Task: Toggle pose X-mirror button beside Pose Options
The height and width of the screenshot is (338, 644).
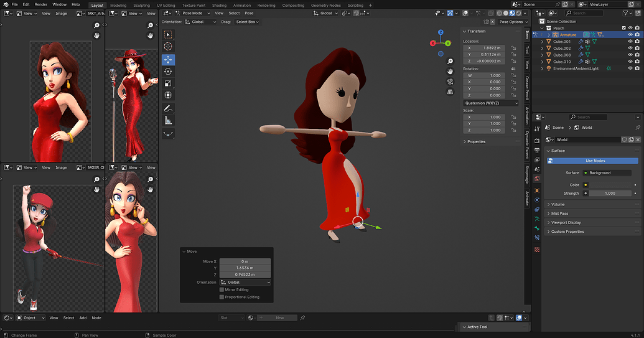Action: (492, 22)
